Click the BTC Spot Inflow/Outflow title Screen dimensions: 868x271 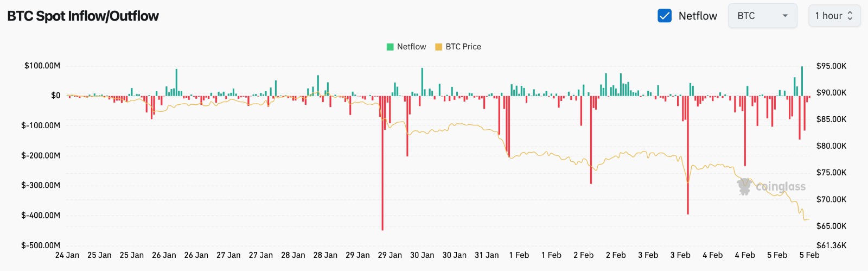click(83, 16)
